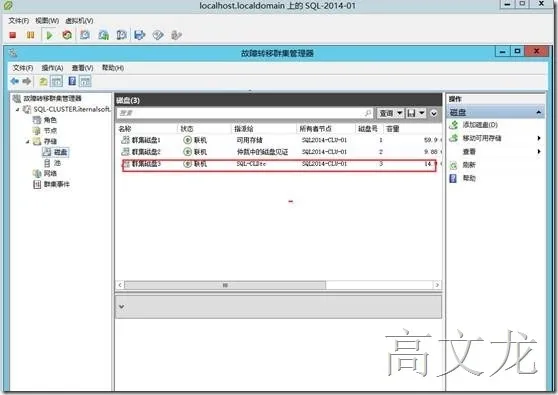Click the red stop VM button
Viewport: 558px width, 395px height.
(13, 35)
